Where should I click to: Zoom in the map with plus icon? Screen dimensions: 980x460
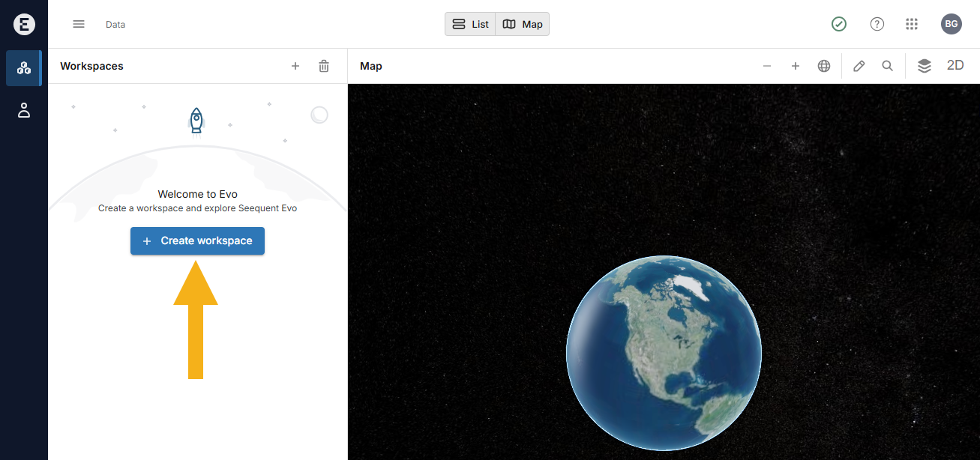796,66
